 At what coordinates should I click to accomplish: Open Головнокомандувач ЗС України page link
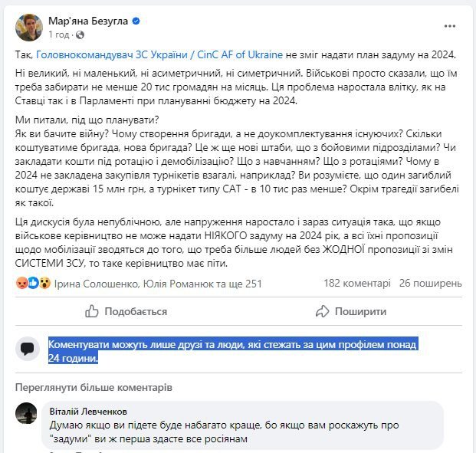[x=159, y=54]
